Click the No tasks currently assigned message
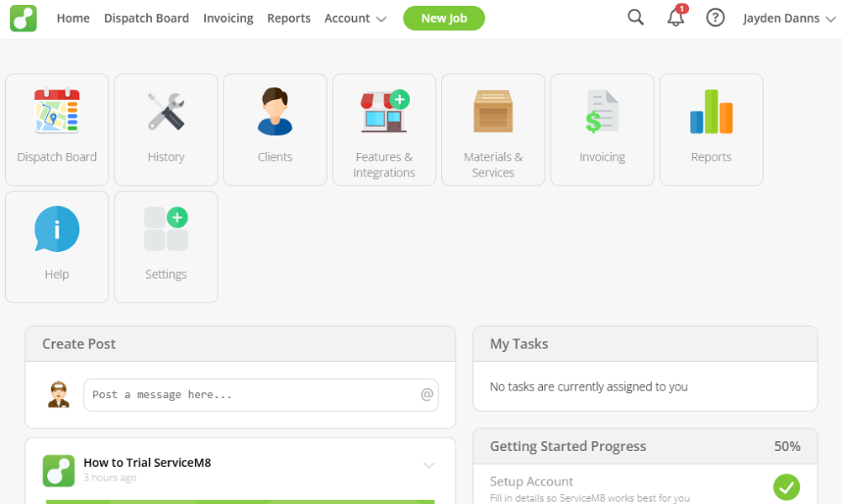The image size is (842, 504). pos(588,386)
